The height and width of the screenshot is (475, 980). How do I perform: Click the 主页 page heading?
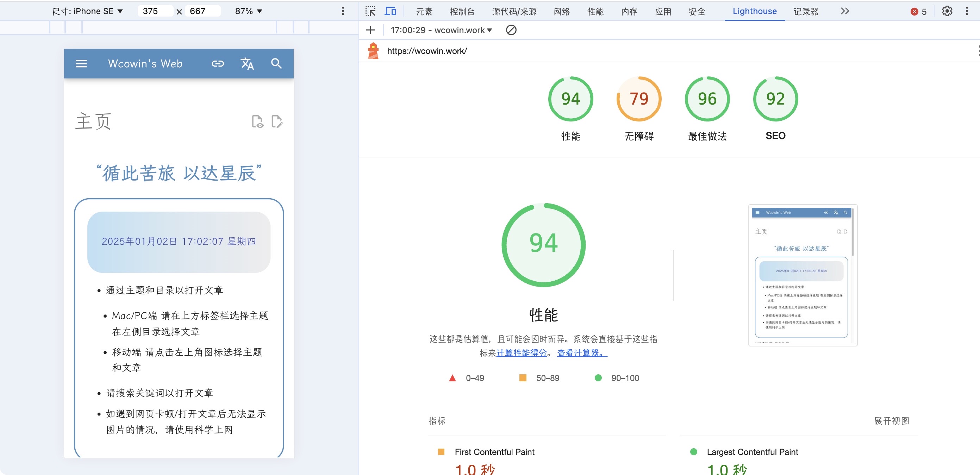coord(93,122)
